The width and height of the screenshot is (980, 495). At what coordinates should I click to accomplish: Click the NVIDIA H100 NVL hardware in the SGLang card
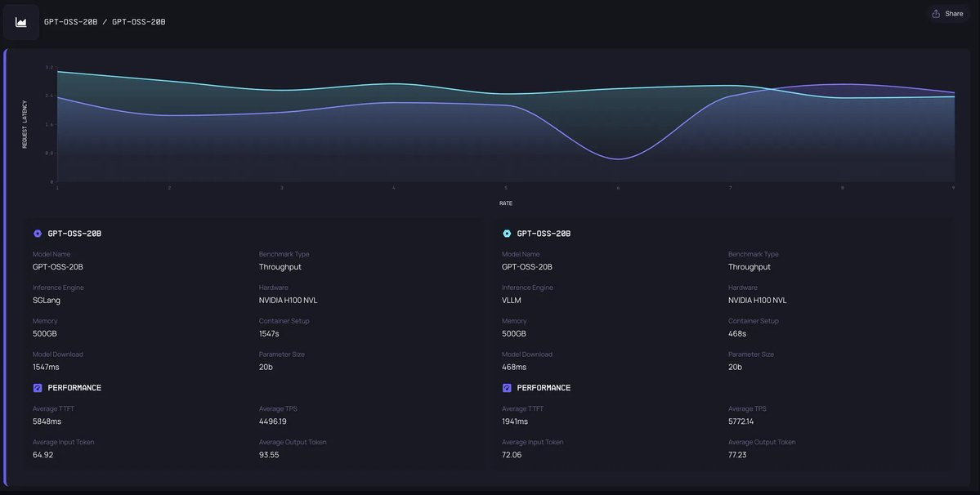click(x=289, y=301)
